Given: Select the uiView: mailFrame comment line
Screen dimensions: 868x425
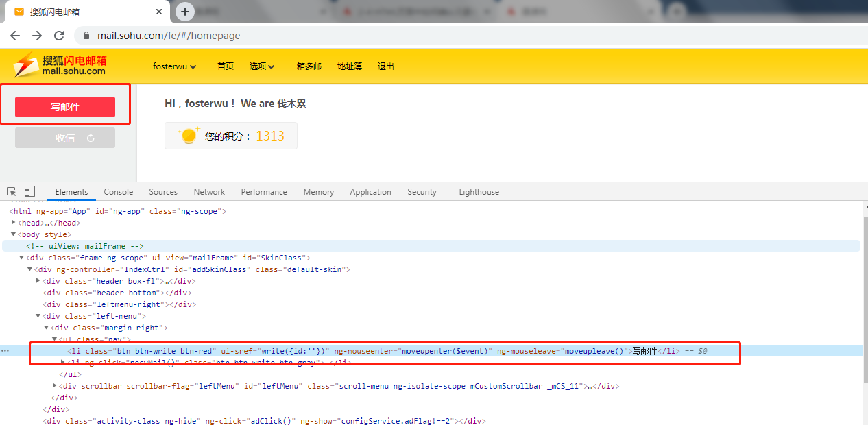Looking at the screenshot, I should (431, 246).
